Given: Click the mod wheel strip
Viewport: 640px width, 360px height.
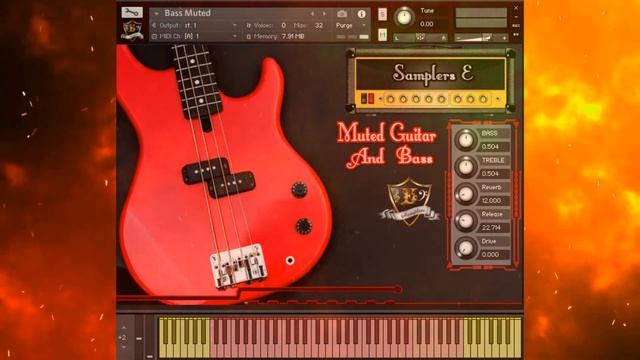Looking at the screenshot, I should point(150,338).
